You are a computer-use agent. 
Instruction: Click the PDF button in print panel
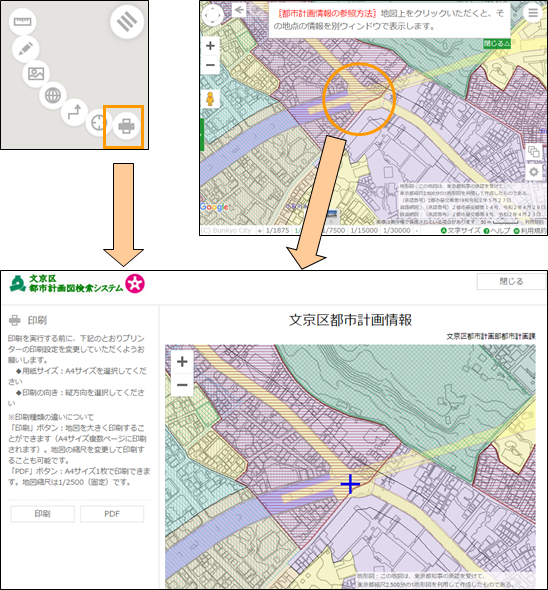pos(112,514)
